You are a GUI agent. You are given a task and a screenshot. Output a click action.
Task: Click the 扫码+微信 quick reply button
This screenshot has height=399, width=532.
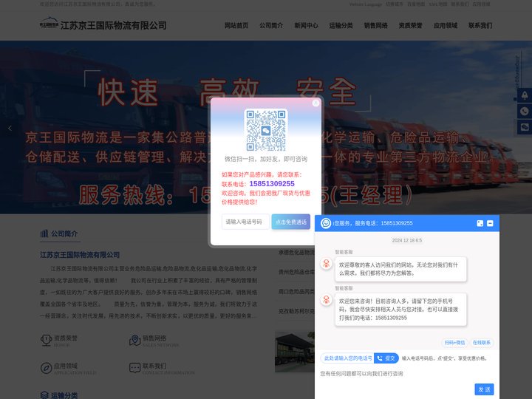(x=454, y=343)
